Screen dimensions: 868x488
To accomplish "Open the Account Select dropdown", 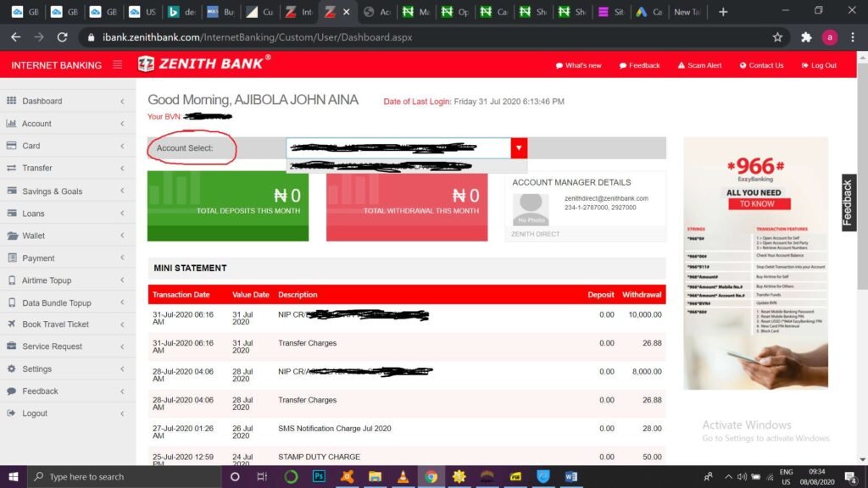I will click(518, 147).
